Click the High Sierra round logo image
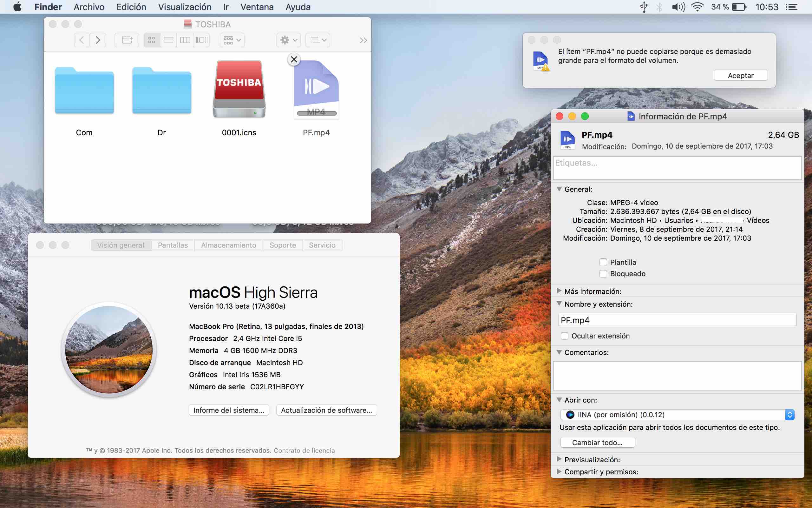This screenshot has width=812, height=508. tap(109, 350)
